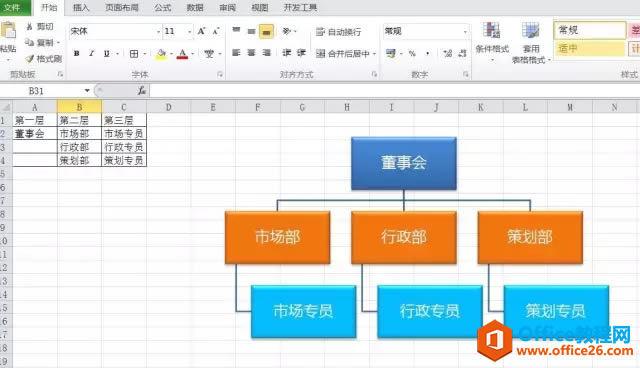Viewport: 640px width, 368px height.
Task: Select the 适中 cell style
Action: point(590,49)
